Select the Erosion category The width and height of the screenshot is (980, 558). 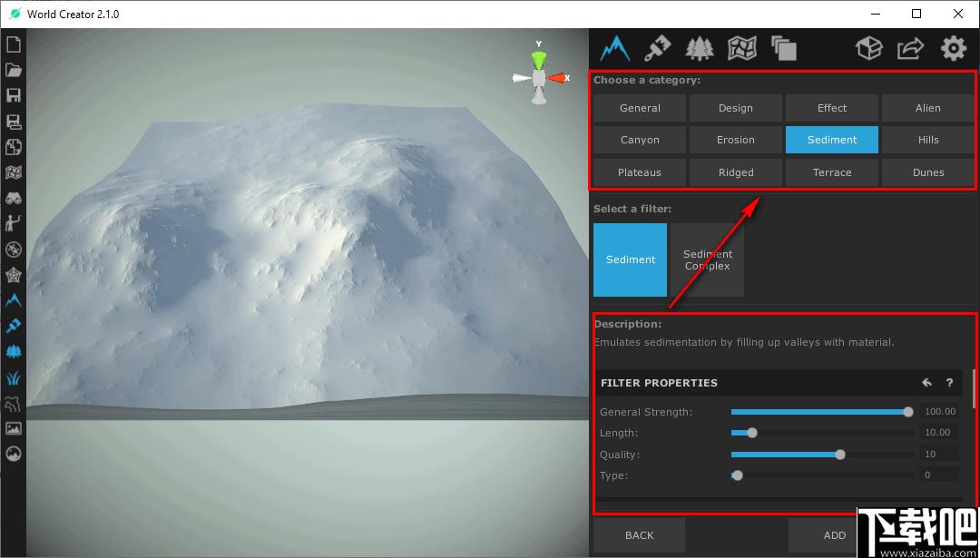coord(736,140)
